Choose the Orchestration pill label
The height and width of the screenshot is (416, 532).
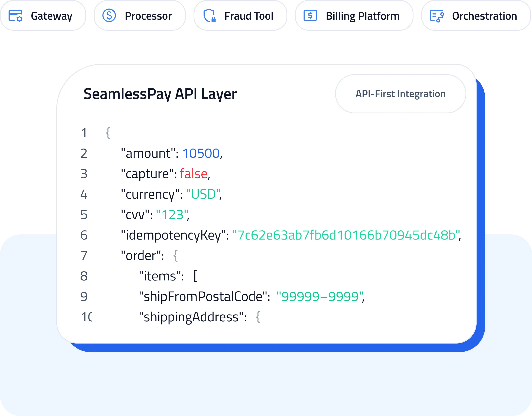[484, 16]
